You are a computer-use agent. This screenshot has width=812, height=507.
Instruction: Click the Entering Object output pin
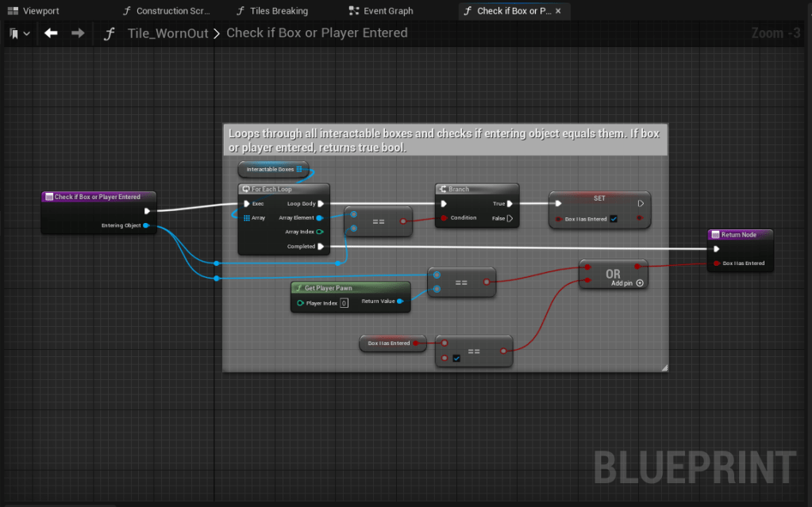pos(146,225)
